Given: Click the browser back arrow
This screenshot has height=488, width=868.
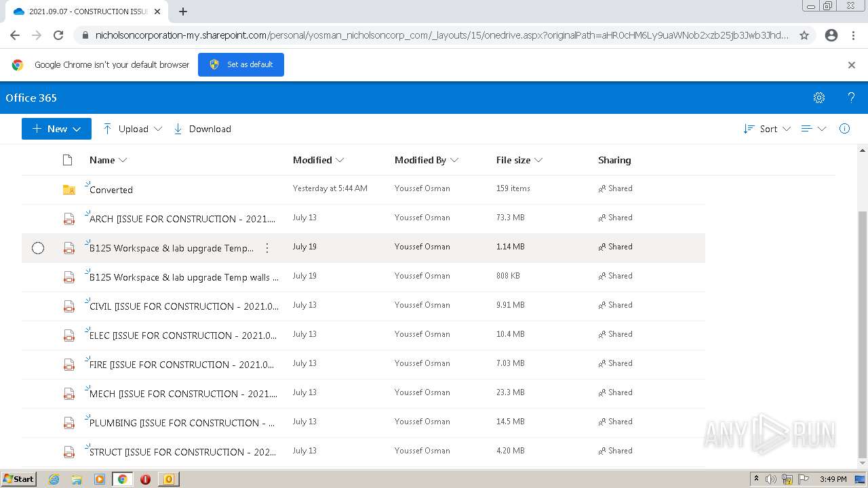Looking at the screenshot, I should click(15, 35).
